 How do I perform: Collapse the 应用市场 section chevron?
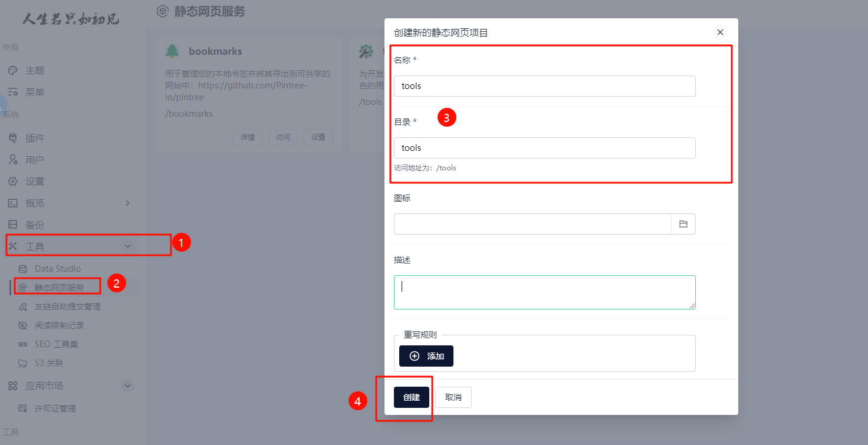click(x=127, y=386)
